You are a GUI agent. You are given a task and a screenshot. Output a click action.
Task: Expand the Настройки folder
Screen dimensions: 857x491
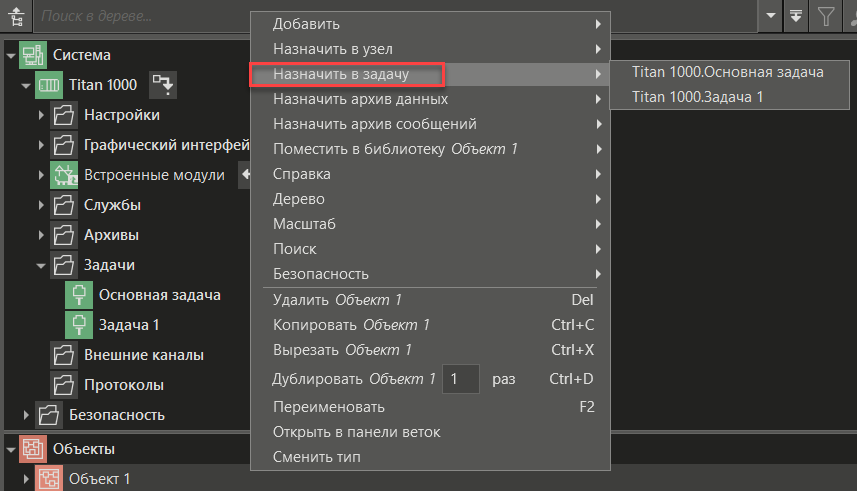(41, 115)
